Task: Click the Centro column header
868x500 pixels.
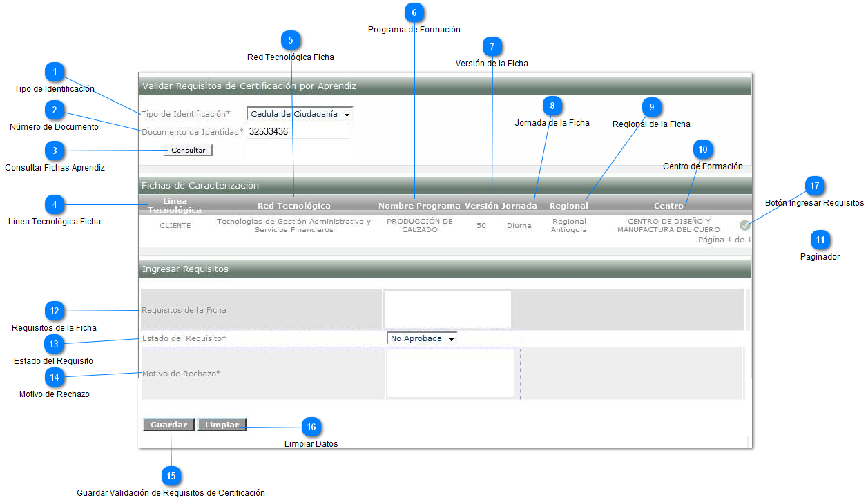Action: pyautogui.click(x=668, y=206)
